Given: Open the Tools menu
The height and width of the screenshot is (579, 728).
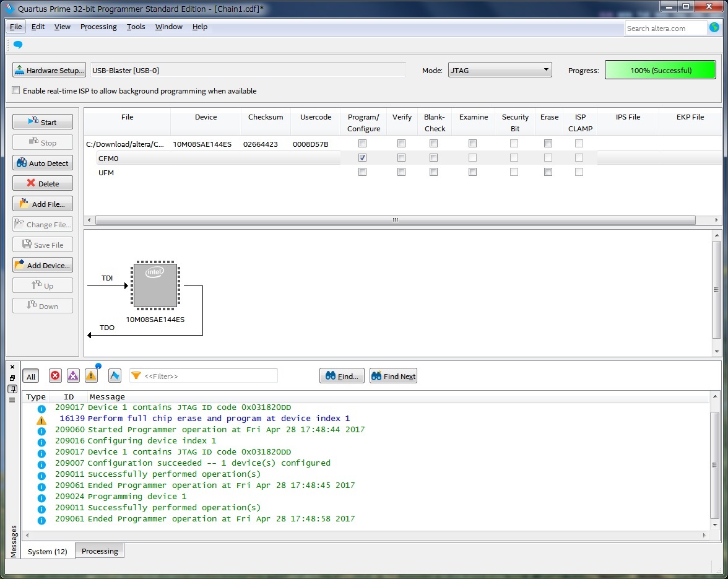Looking at the screenshot, I should pos(136,27).
